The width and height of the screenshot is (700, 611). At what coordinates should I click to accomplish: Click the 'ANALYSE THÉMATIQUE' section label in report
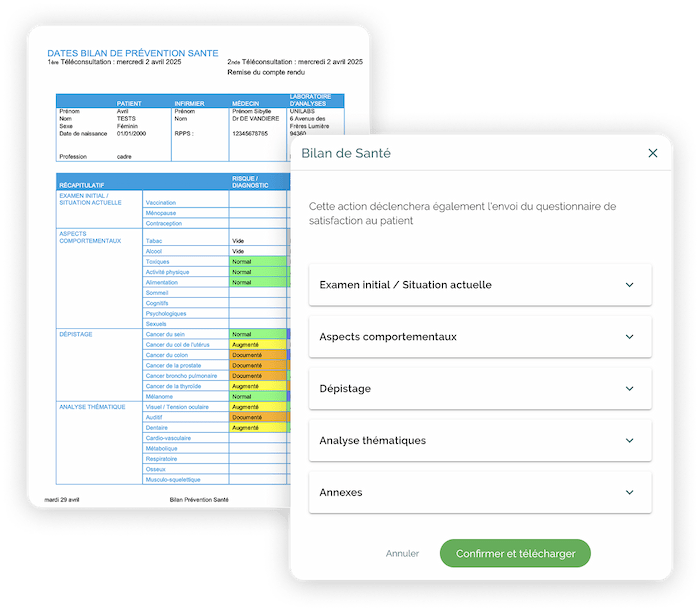pos(92,407)
